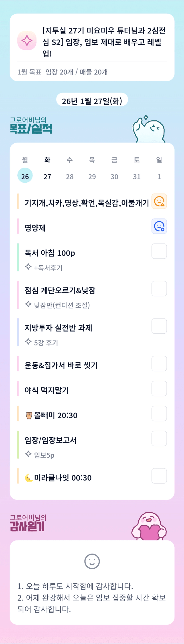The image size is (184, 644).
Task: Open the 지투실 27기 goal title
Action: coord(104,42)
